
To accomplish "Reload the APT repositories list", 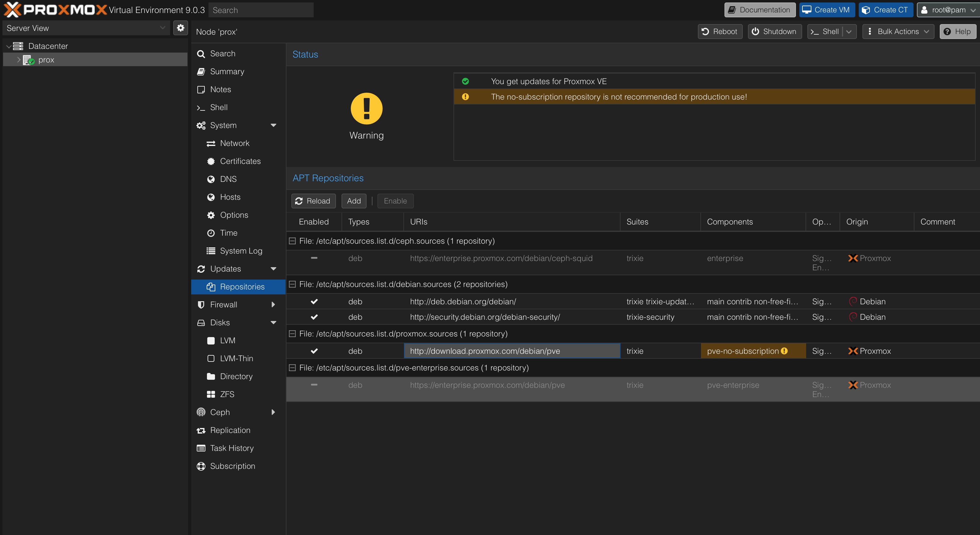I will [313, 201].
